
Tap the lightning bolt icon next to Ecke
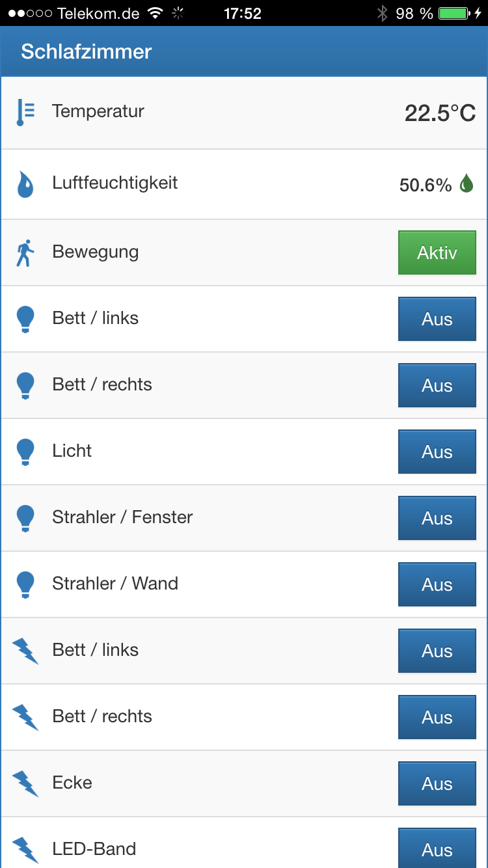tap(25, 783)
